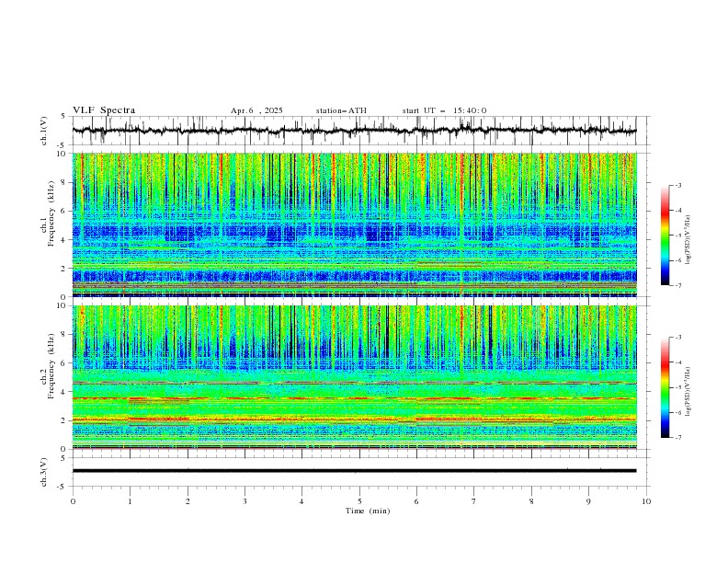Image resolution: width=728 pixels, height=563 pixels.
Task: Click the 'VLF Spectra' title text
Action: click(x=104, y=110)
